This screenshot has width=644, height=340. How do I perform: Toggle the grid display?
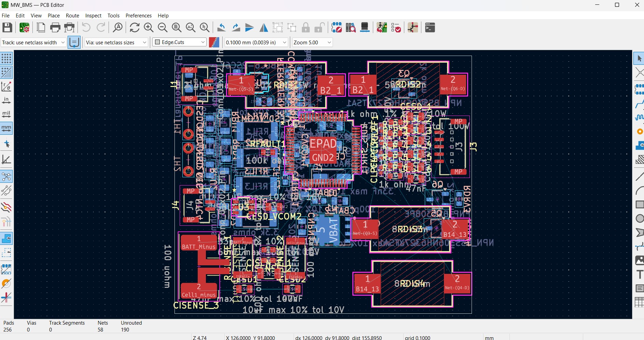6,58
